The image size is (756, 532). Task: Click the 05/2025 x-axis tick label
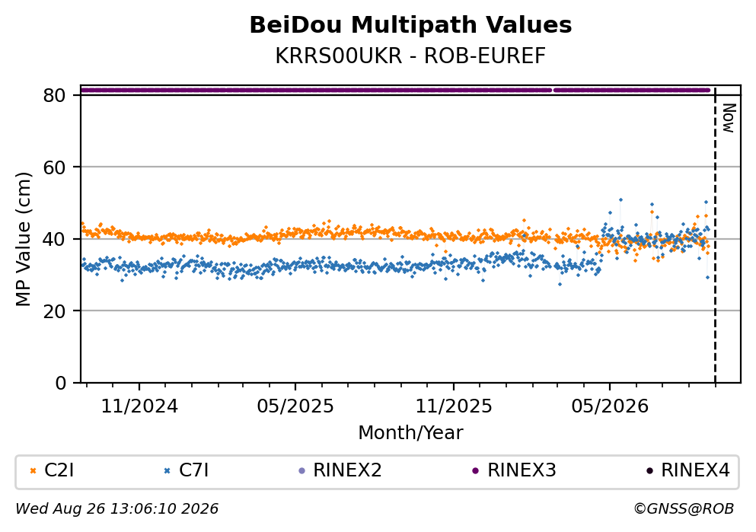coord(295,406)
